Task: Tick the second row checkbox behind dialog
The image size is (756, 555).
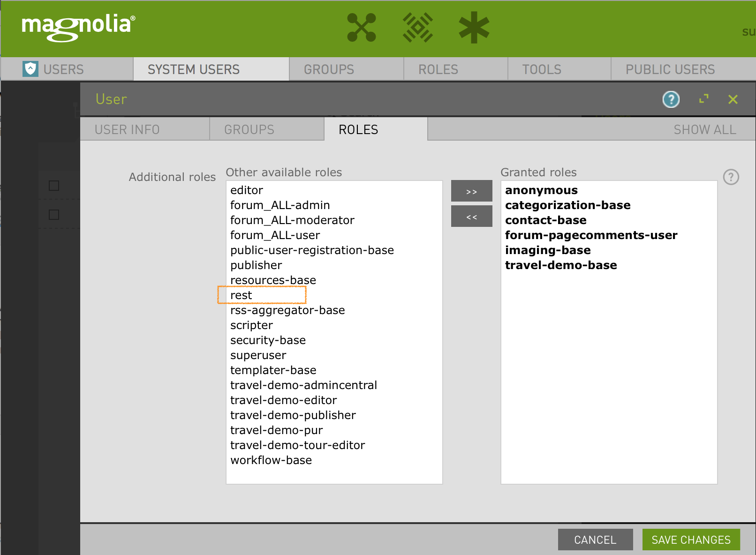Action: [54, 215]
